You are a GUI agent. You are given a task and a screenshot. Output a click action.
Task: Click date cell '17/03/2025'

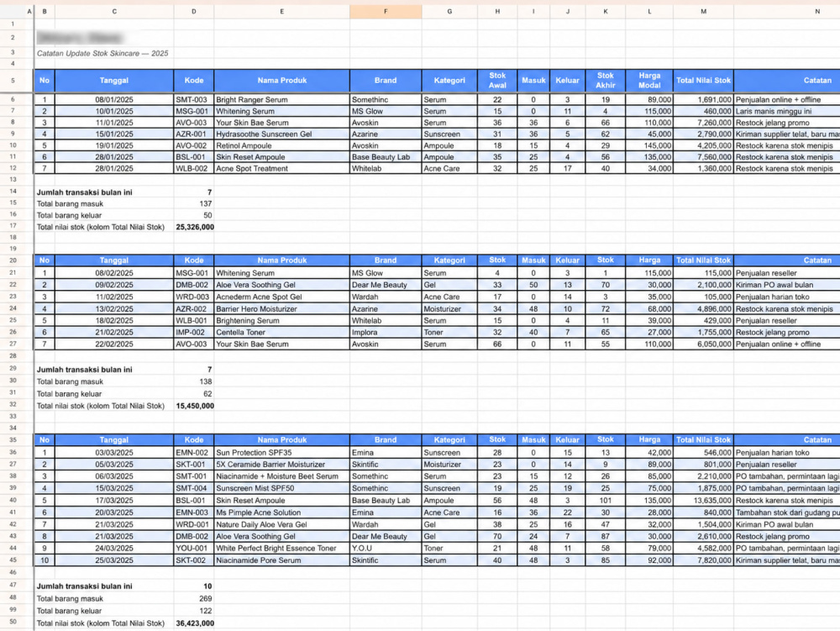point(114,500)
